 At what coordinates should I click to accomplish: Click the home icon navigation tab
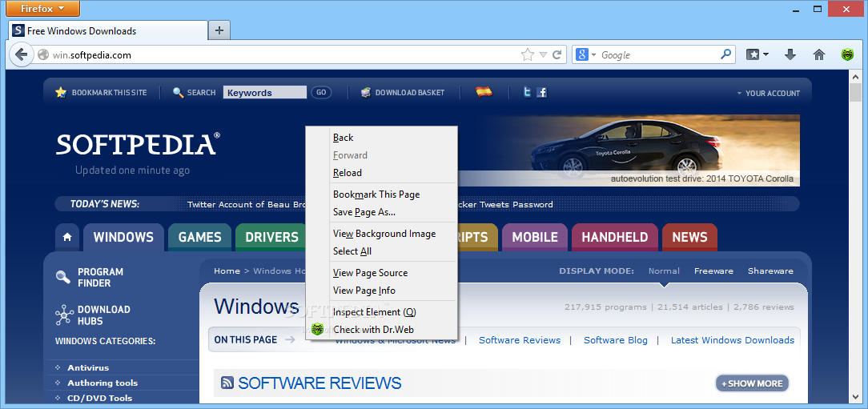tap(67, 237)
